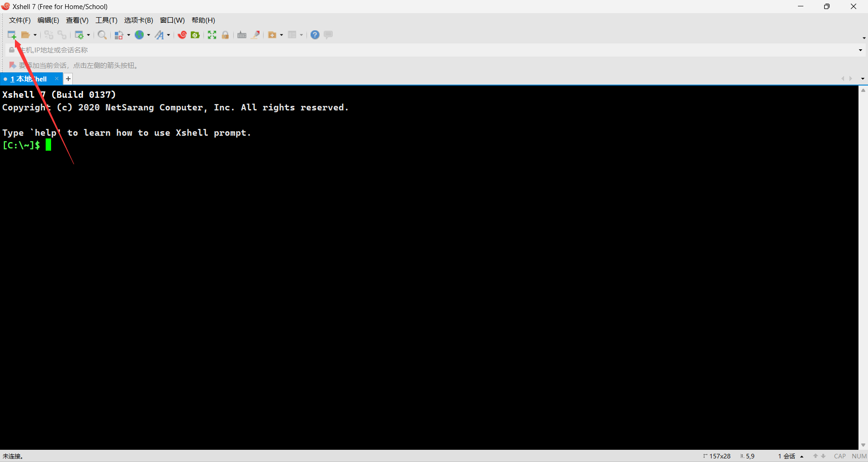Expand the color scheme dropdown arrow
The width and height of the screenshot is (868, 462).
click(x=128, y=35)
